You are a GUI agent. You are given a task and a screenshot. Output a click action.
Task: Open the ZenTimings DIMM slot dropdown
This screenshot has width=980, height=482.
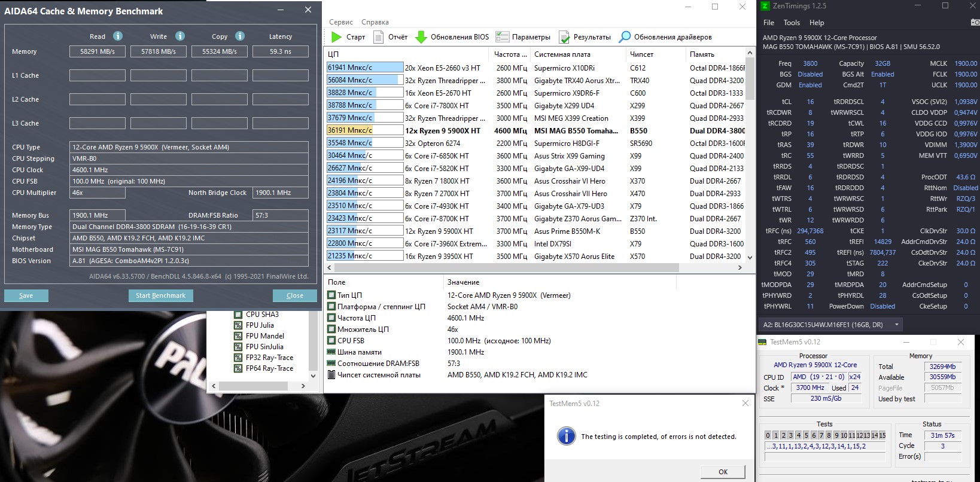click(x=831, y=325)
